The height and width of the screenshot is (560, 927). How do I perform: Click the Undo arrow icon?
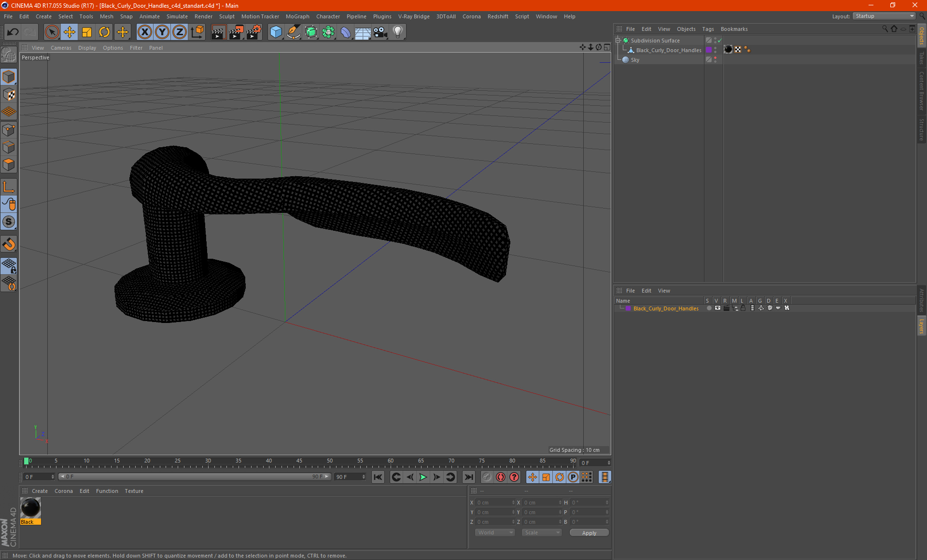coord(13,32)
